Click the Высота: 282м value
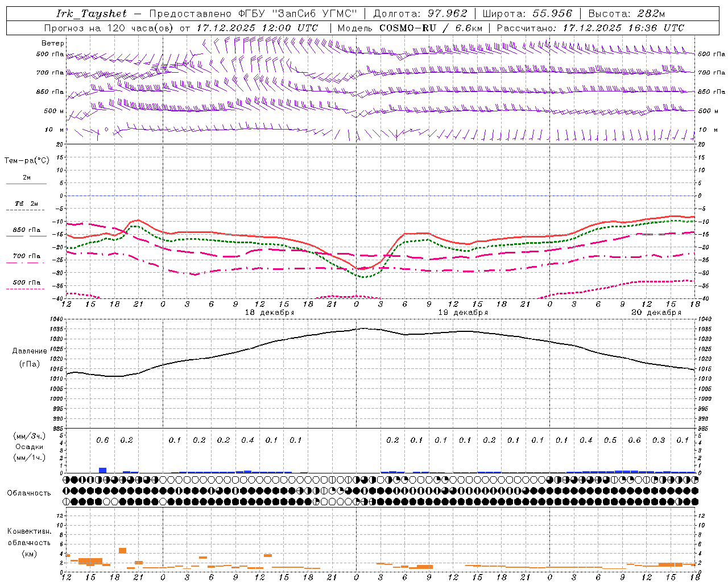 pos(627,14)
